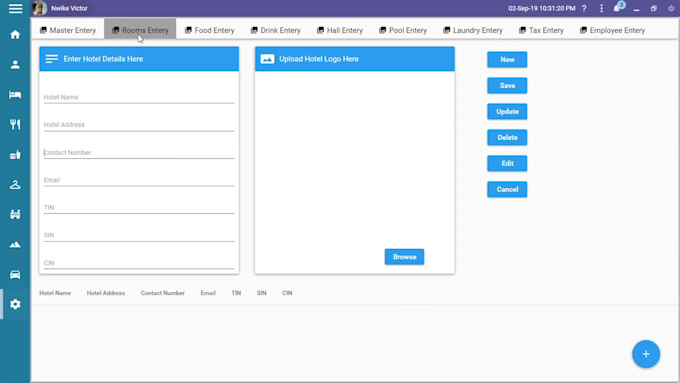Open the three-dot more options menu
Image resolution: width=680 pixels, height=383 pixels.
(602, 8)
